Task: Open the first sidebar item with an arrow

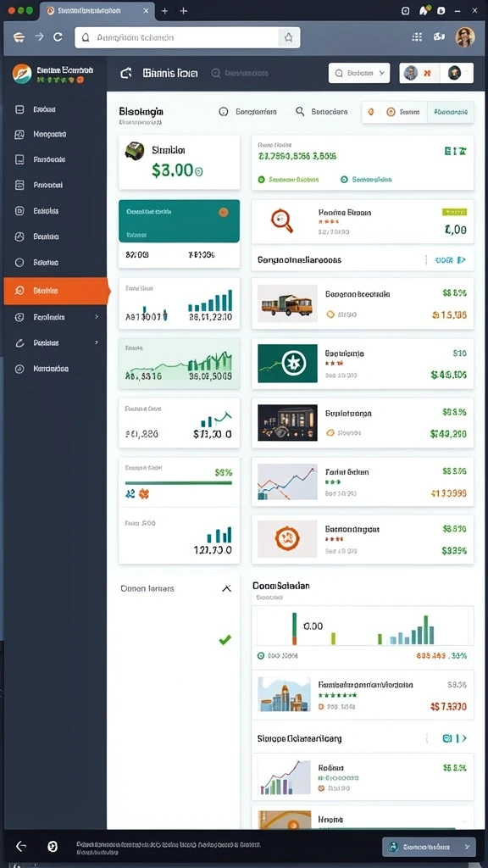Action: tap(55, 317)
